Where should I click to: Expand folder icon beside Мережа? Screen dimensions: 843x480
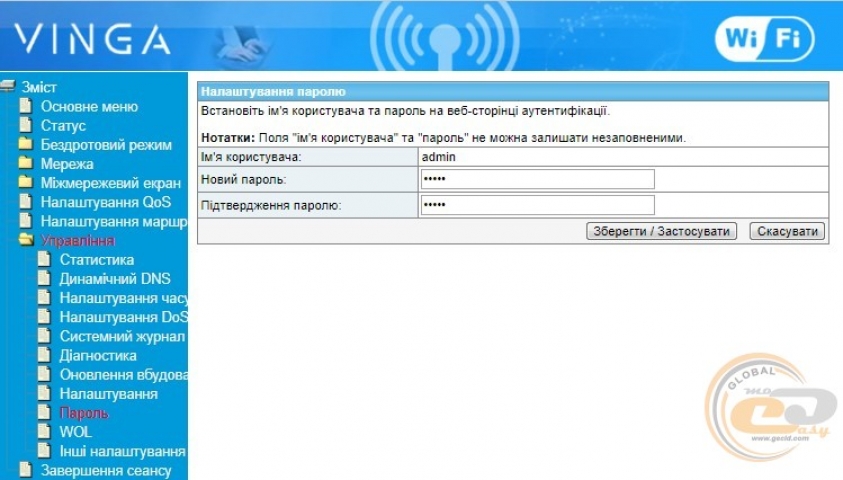pos(26,163)
